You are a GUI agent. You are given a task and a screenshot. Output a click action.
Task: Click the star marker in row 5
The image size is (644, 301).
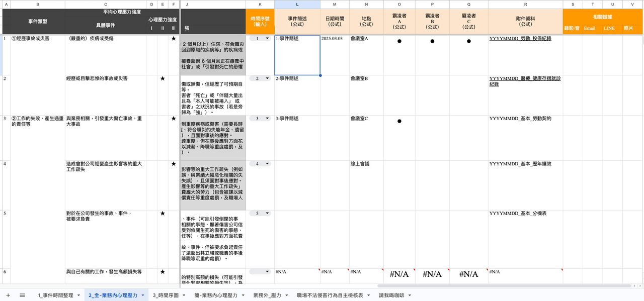(x=163, y=214)
